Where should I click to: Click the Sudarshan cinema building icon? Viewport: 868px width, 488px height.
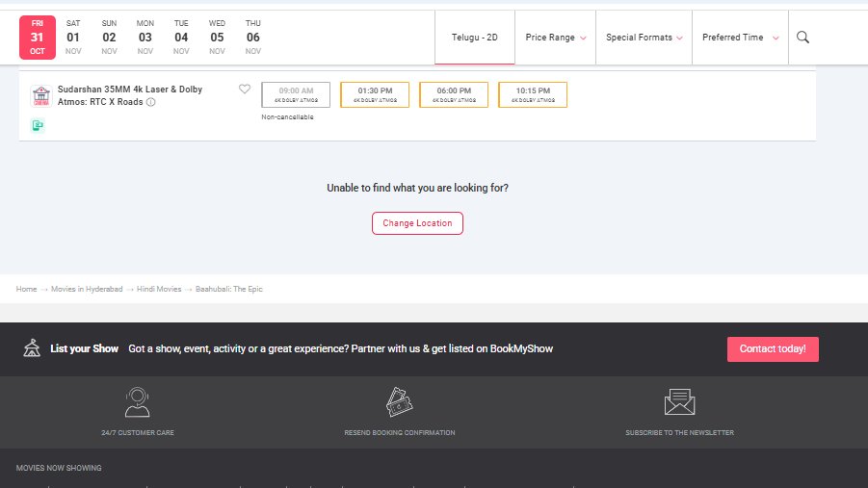point(41,95)
